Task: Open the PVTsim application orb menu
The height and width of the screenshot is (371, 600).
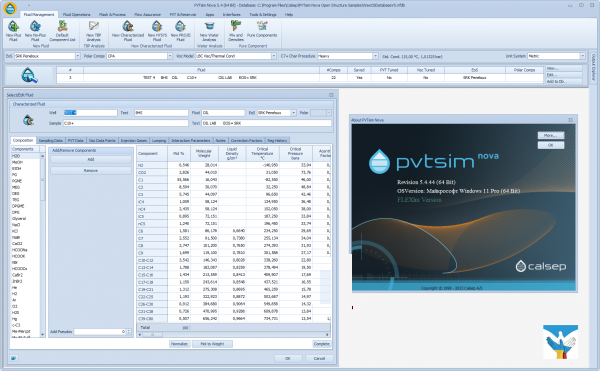Action: click(x=10, y=8)
